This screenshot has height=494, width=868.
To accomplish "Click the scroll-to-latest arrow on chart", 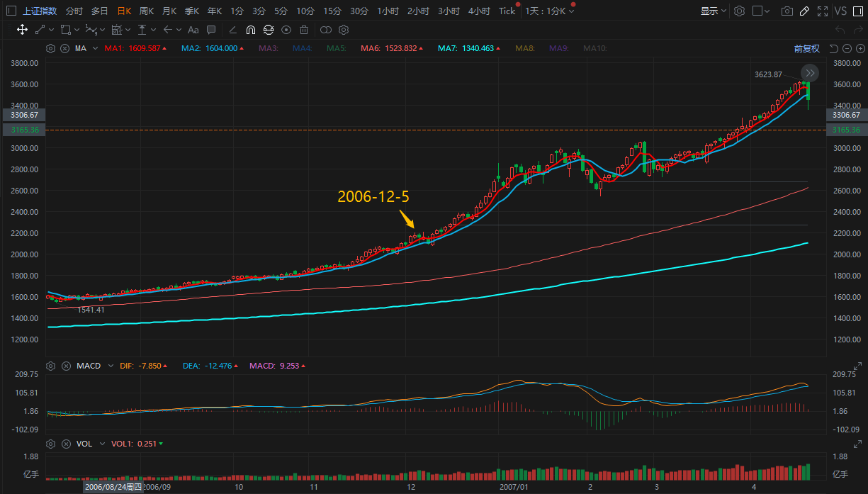I will (810, 72).
